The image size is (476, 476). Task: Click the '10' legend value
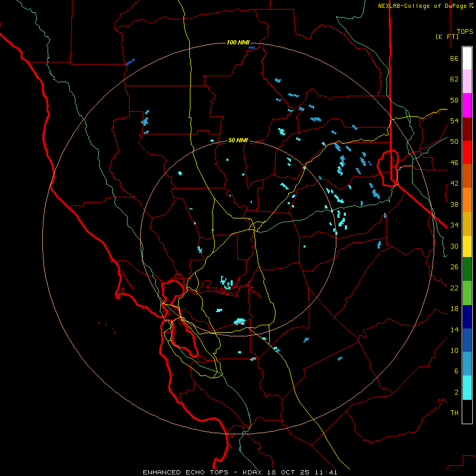click(454, 350)
